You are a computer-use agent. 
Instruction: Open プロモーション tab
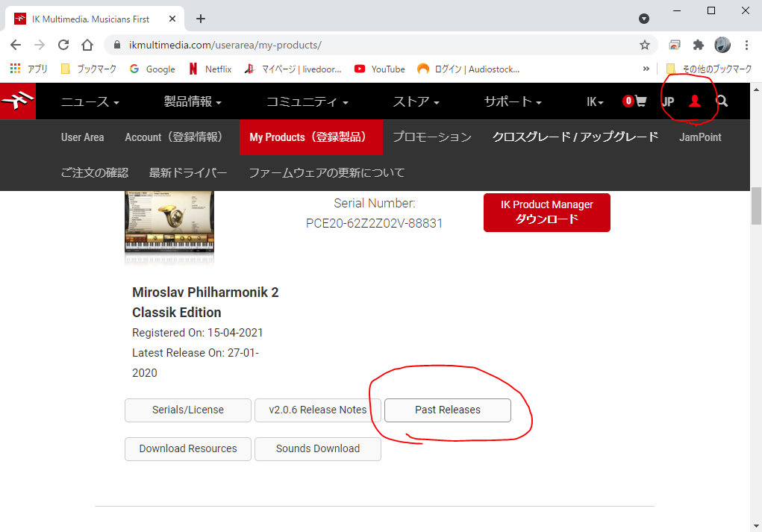[432, 137]
